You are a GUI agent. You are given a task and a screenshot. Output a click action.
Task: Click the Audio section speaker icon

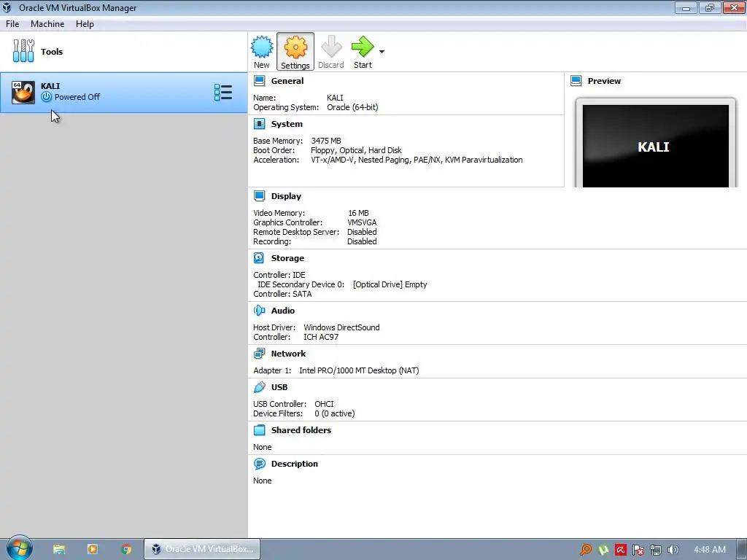click(259, 311)
